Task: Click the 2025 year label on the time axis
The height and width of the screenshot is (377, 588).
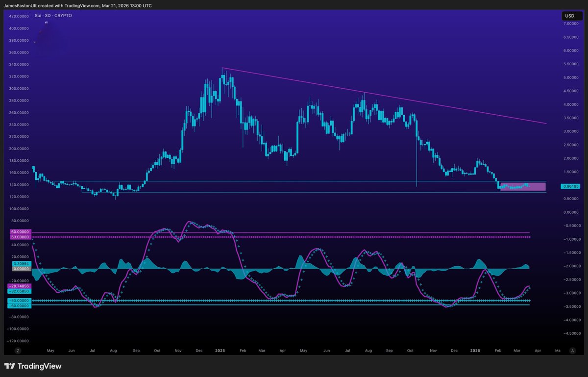Action: tap(220, 351)
